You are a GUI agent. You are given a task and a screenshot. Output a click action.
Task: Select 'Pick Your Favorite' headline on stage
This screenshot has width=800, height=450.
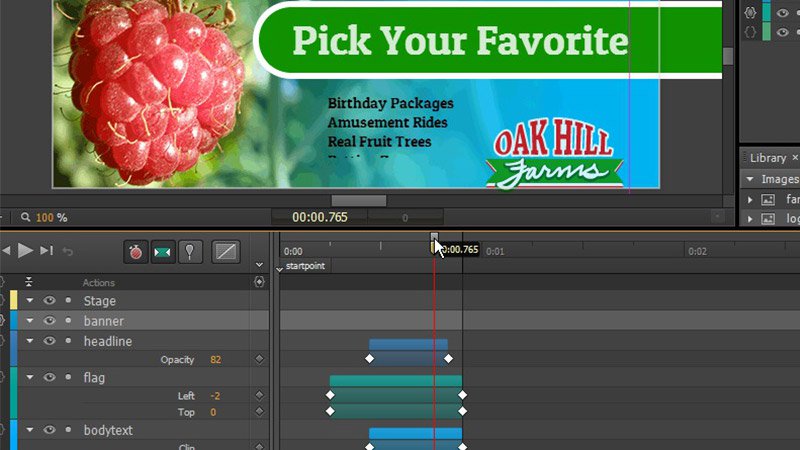click(460, 40)
